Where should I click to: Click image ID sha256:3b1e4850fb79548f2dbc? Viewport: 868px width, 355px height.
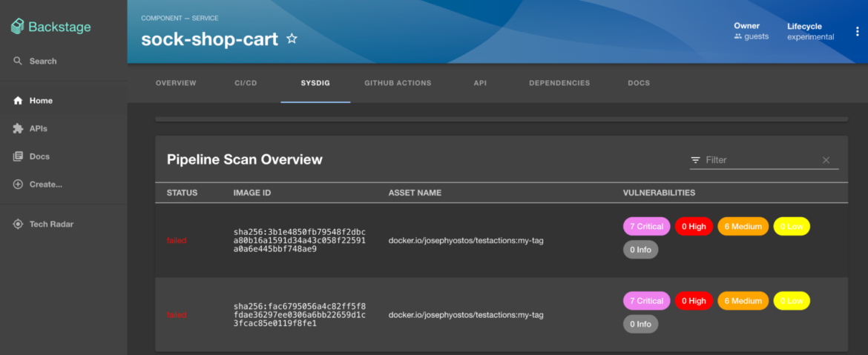(x=300, y=240)
